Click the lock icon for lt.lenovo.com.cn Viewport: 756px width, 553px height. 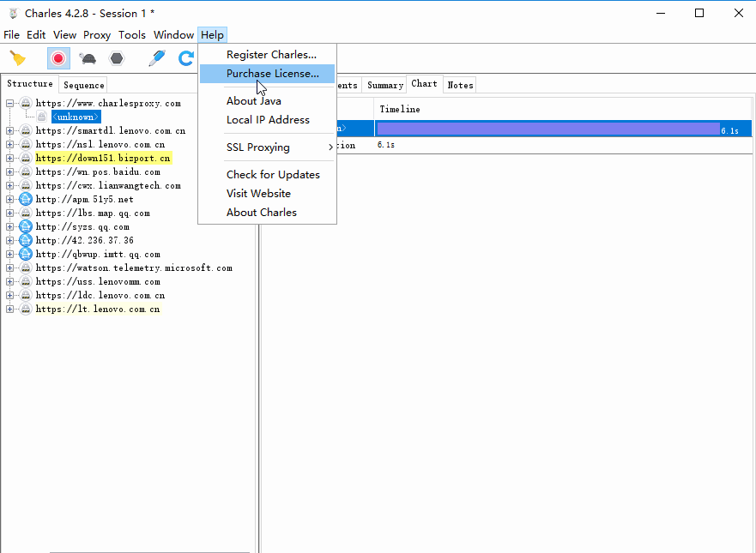tap(26, 309)
